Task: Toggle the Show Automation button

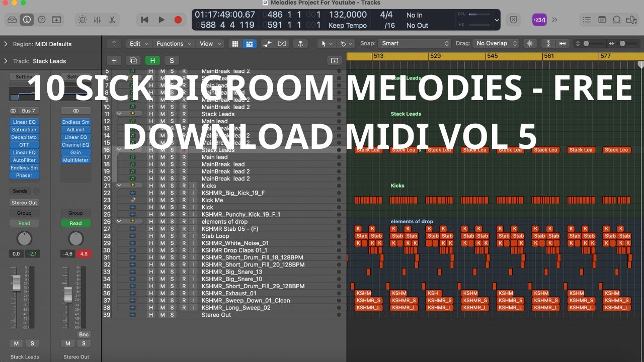Action: [268, 44]
